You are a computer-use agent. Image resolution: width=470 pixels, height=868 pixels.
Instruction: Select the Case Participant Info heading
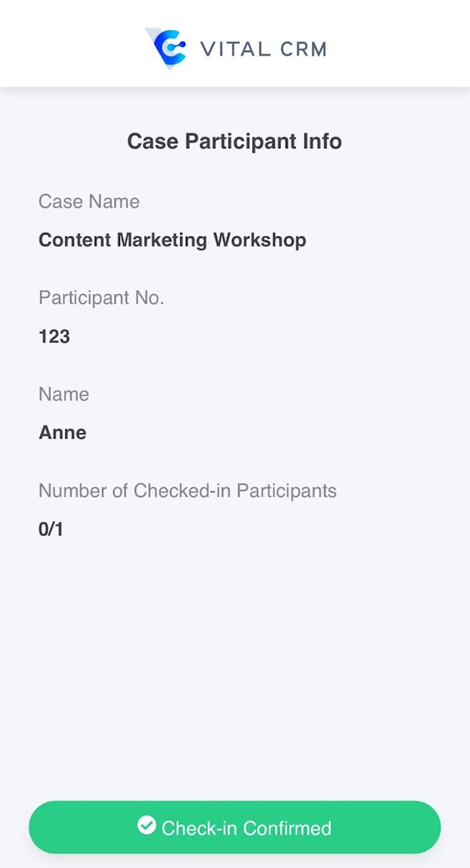click(x=234, y=141)
